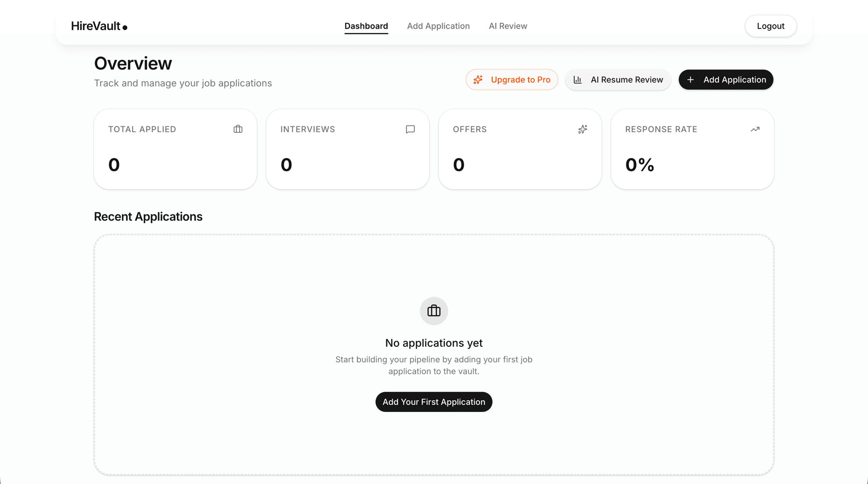Click the trending arrow icon in Response Rate card
The height and width of the screenshot is (484, 868).
755,129
